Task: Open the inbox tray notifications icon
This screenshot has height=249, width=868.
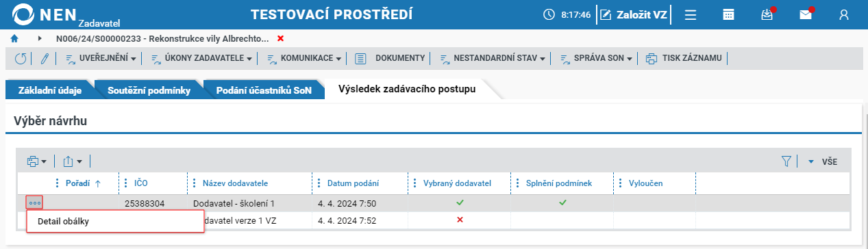Action: [767, 14]
